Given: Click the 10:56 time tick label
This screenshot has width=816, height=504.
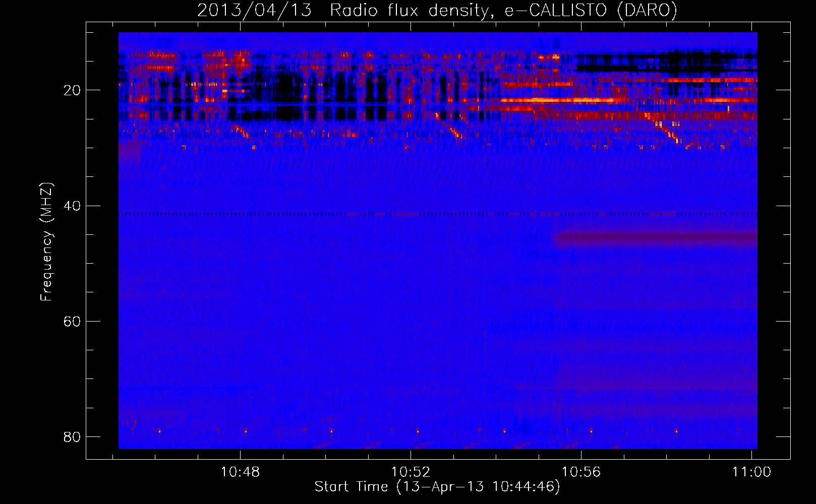Looking at the screenshot, I should (x=581, y=472).
